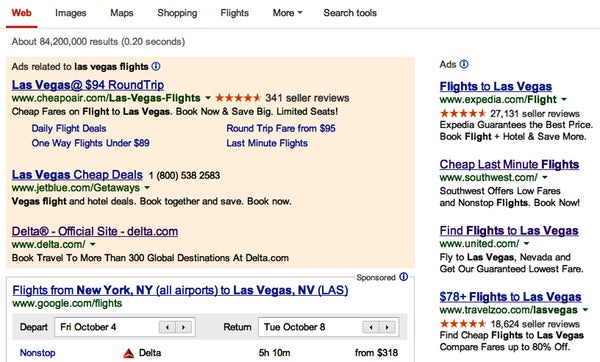Step Depart date back one day

pyautogui.click(x=167, y=327)
